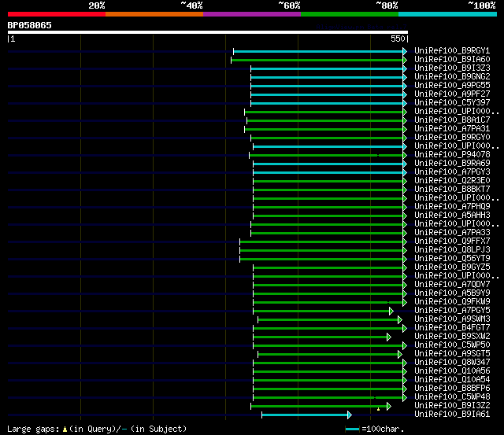Image resolution: width=504 pixels, height=435 pixels.
Task: Click the short cyan alignment bar for B9IA61
Action: point(305,415)
